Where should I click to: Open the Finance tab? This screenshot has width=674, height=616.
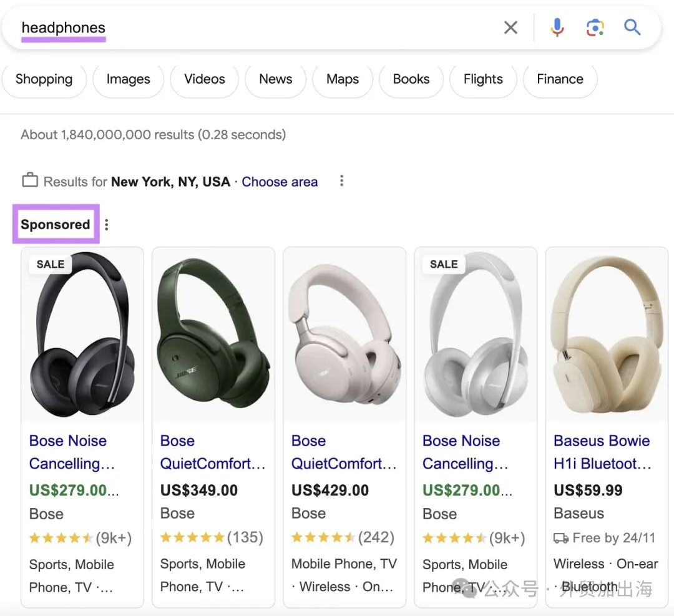click(560, 79)
